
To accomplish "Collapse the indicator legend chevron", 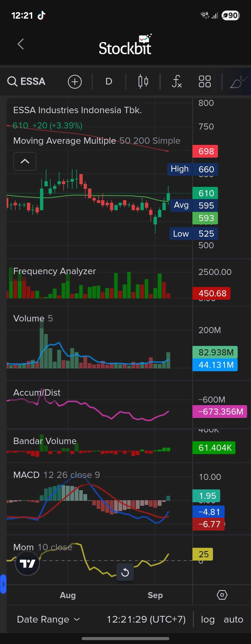I will [x=25, y=161].
